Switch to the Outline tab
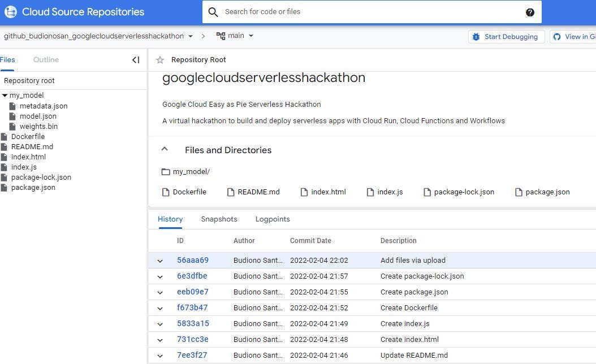This screenshot has height=364, width=596. (46, 60)
